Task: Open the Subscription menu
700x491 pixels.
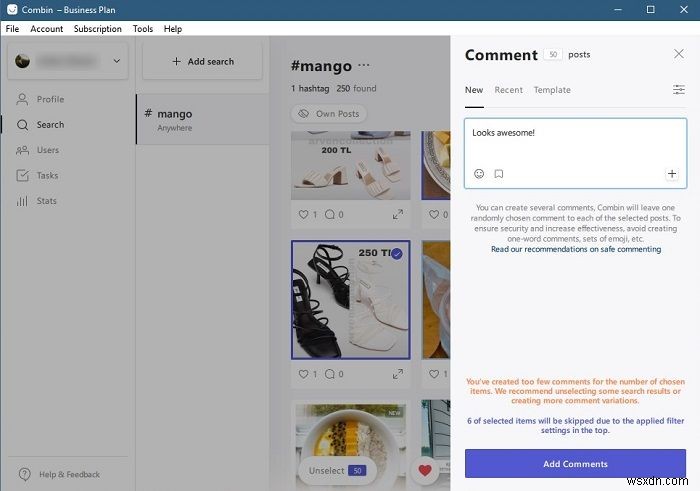Action: click(x=97, y=29)
